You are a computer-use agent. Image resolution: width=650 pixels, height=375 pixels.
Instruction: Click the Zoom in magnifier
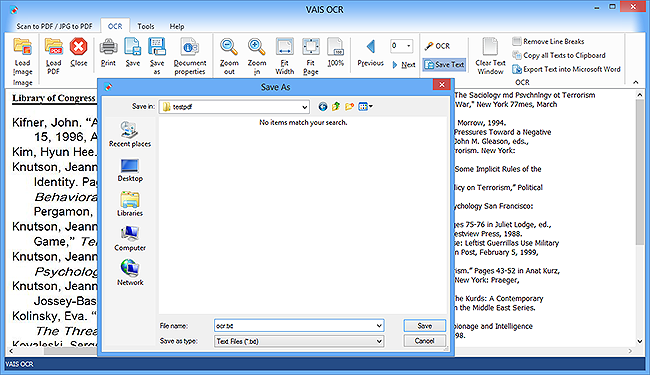(257, 47)
